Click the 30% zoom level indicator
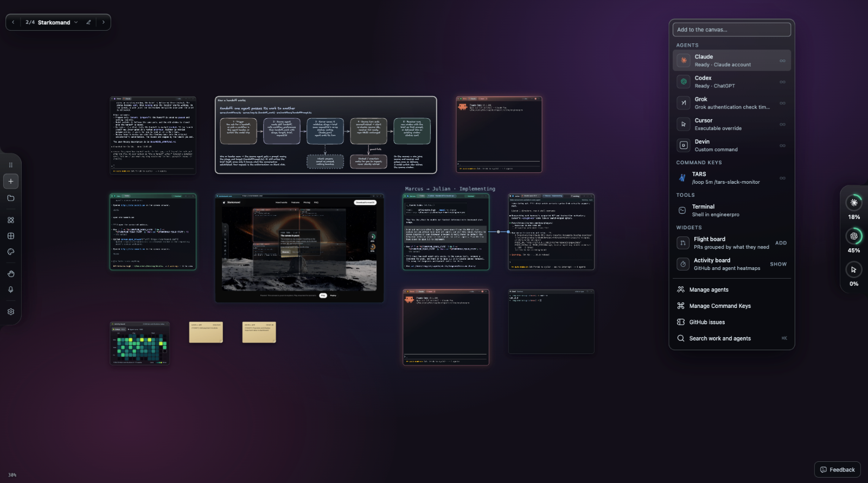 tap(12, 475)
